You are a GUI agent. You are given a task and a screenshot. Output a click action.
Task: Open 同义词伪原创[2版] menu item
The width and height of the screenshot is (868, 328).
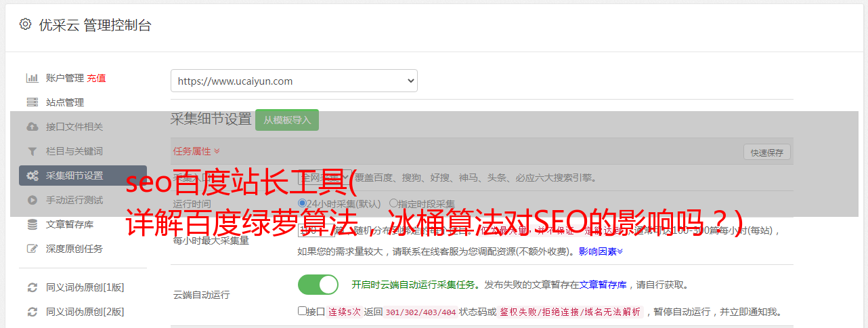85,312
